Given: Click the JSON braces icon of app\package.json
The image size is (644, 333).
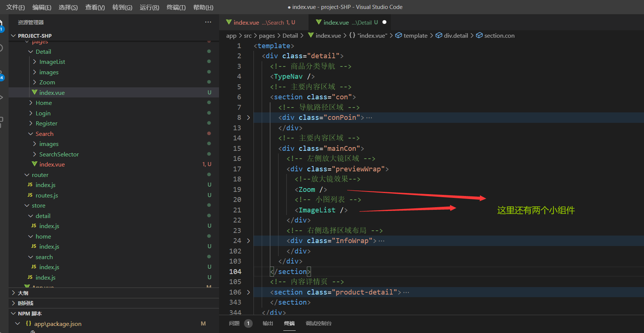Looking at the screenshot, I should pyautogui.click(x=28, y=323).
